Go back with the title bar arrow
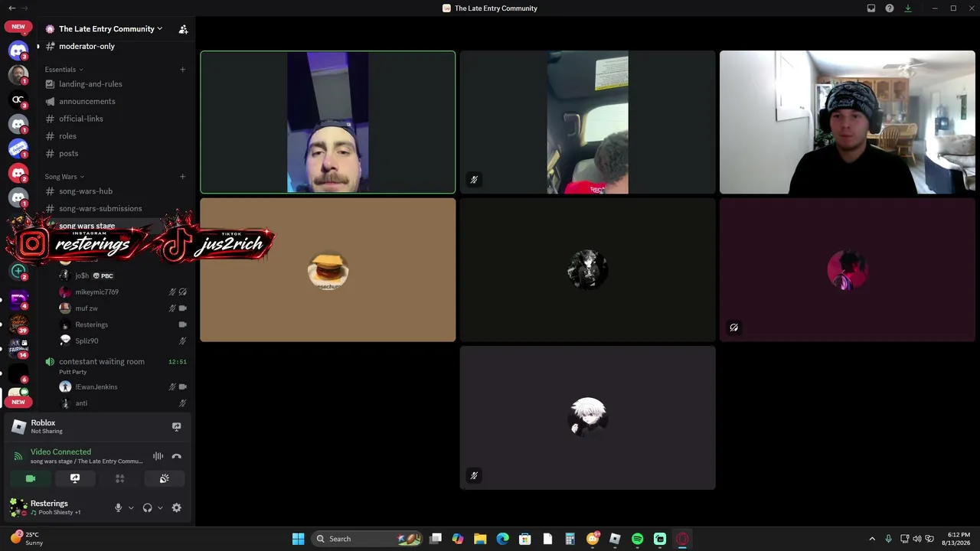 coord(11,8)
